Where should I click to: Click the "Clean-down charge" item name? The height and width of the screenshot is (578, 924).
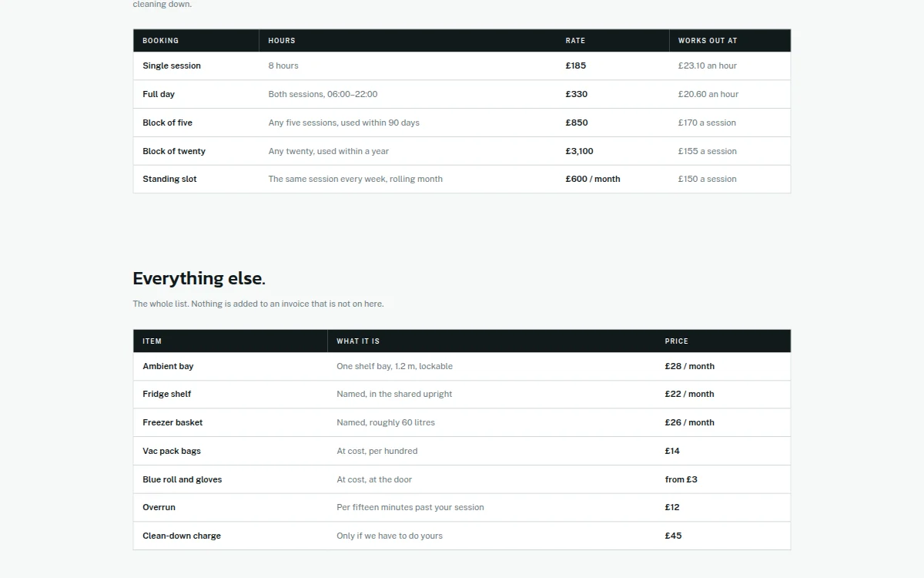[x=182, y=536]
